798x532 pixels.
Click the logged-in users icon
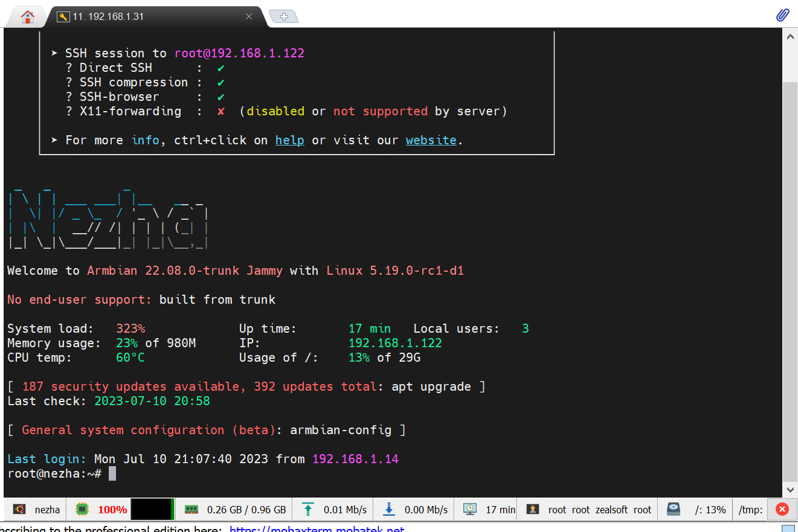(533, 510)
